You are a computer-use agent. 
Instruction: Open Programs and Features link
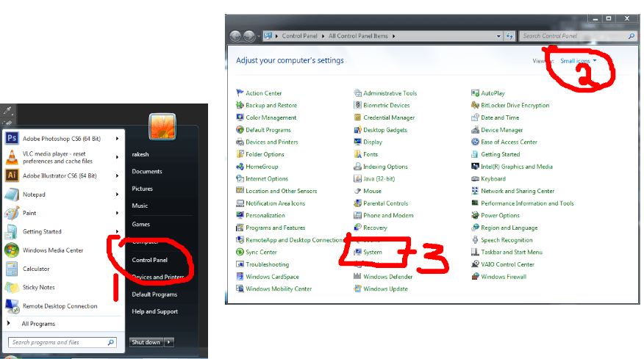coord(275,228)
